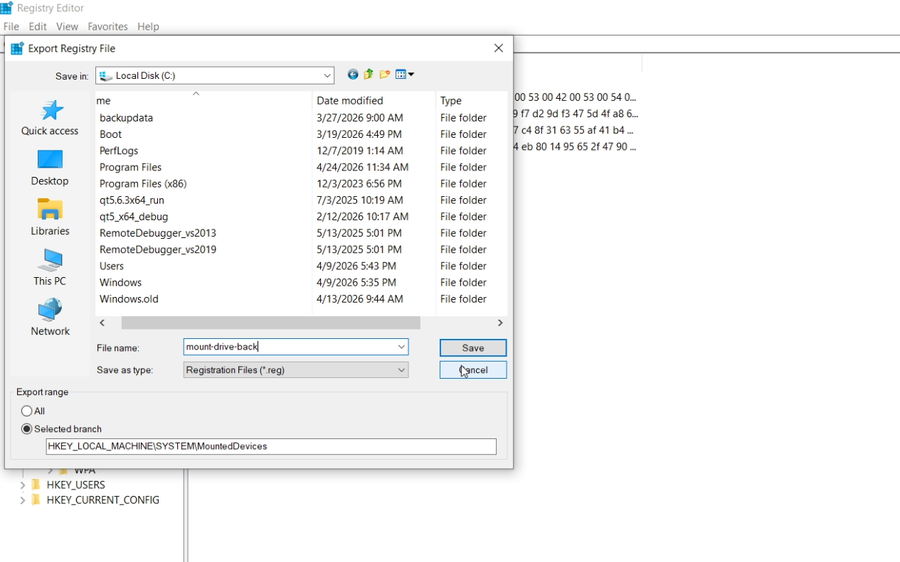This screenshot has width=900, height=562.
Task: Create a new folder icon
Action: tap(385, 75)
